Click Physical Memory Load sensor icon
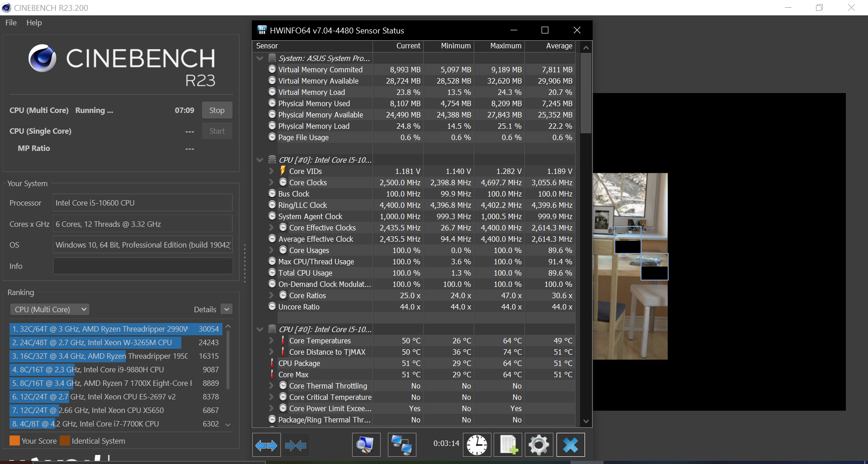 click(272, 126)
